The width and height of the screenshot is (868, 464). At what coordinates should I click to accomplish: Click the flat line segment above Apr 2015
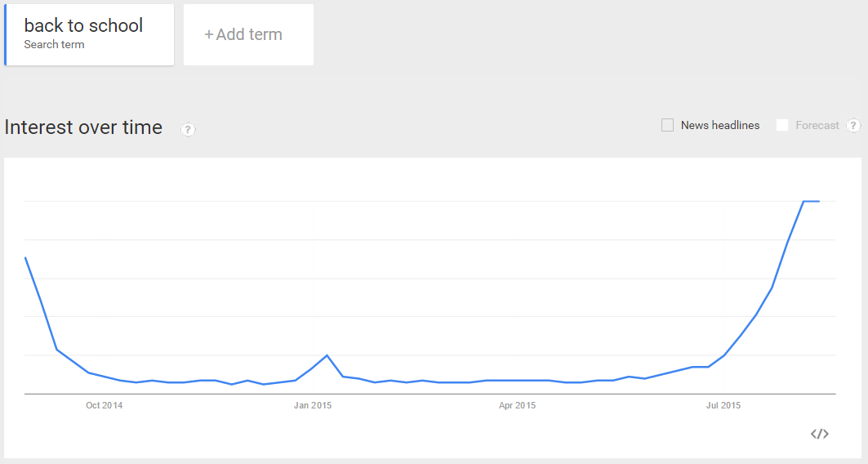[517, 381]
